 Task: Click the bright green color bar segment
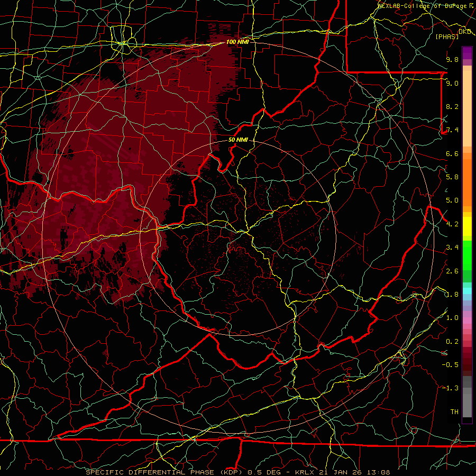coord(467,255)
